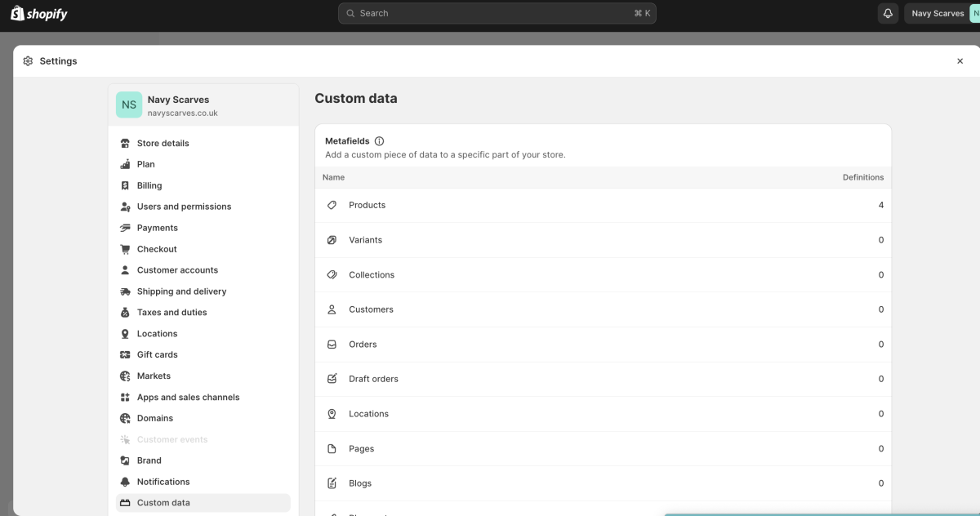Click the NS store avatar

click(129, 105)
